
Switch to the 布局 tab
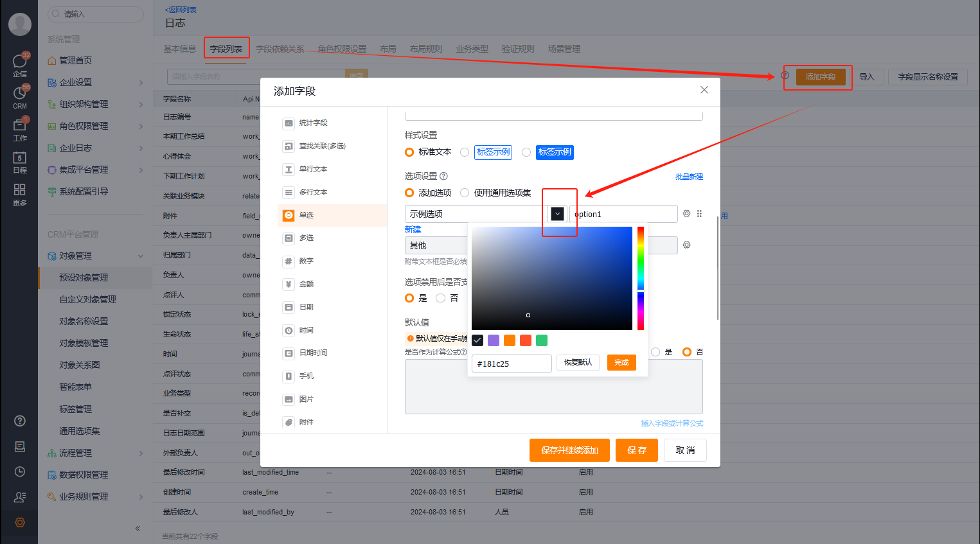388,49
